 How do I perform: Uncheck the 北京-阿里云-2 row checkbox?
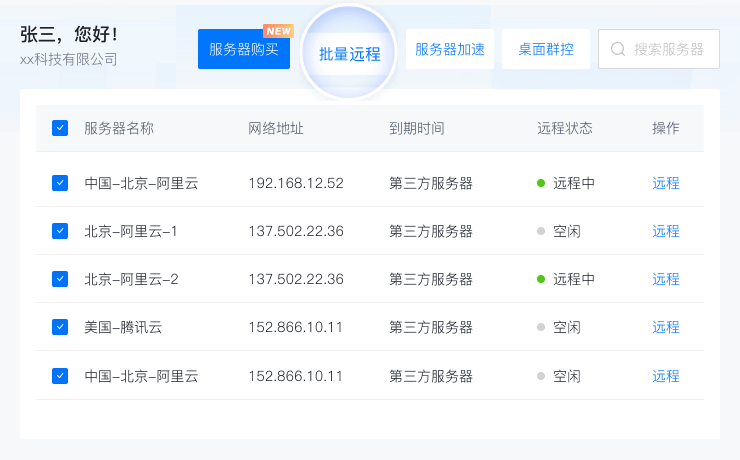60,279
